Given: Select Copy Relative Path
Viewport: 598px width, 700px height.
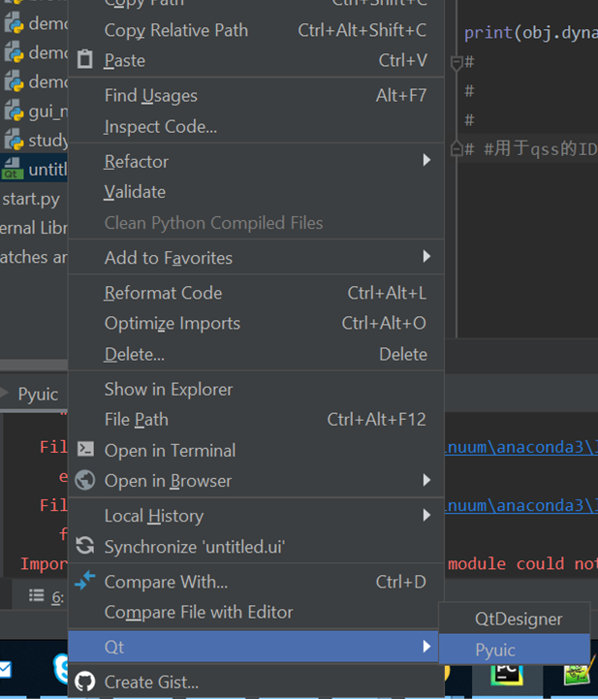Looking at the screenshot, I should coord(256,30).
